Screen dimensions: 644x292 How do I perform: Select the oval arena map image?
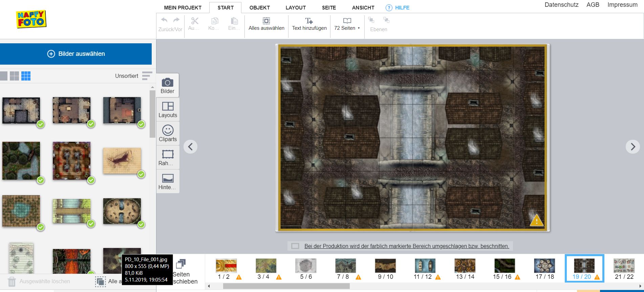122,211
